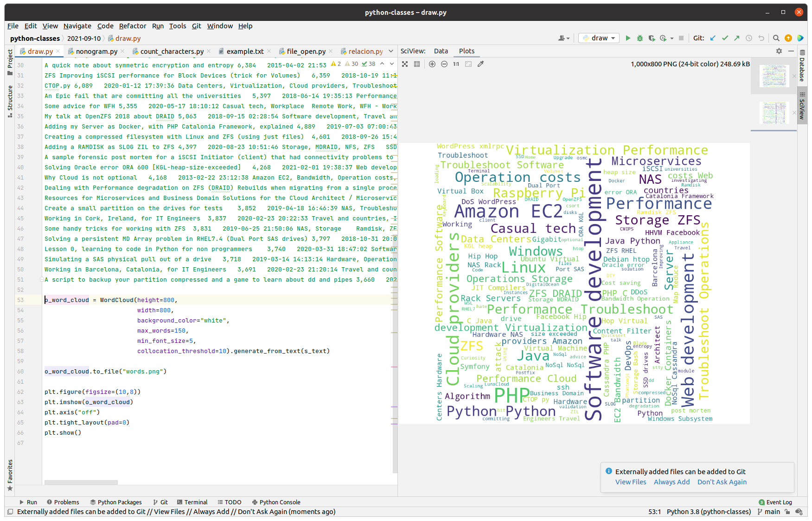812x521 pixels.
Task: Open the TODO tool window
Action: tap(230, 502)
